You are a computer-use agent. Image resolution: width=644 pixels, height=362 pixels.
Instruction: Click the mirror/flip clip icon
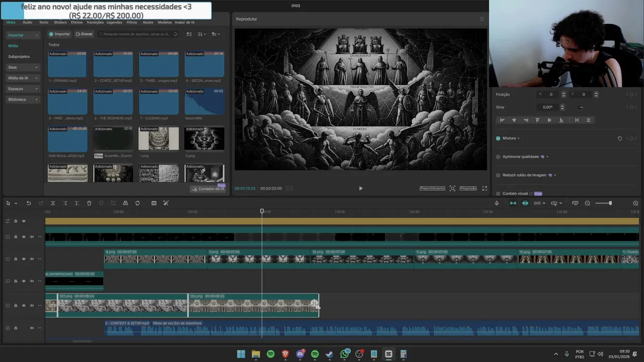coord(125,203)
